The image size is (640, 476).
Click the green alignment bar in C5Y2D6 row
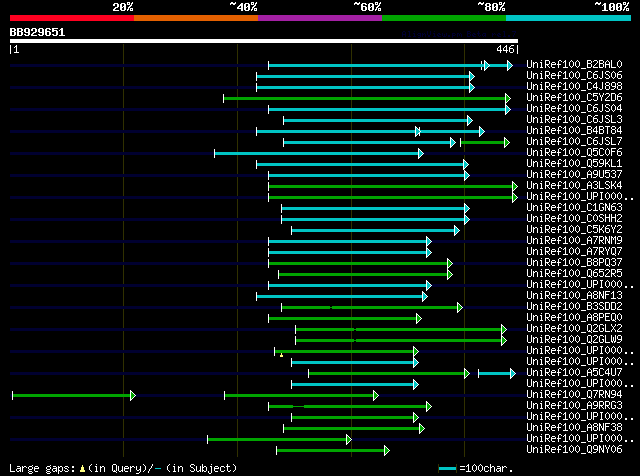367,98
